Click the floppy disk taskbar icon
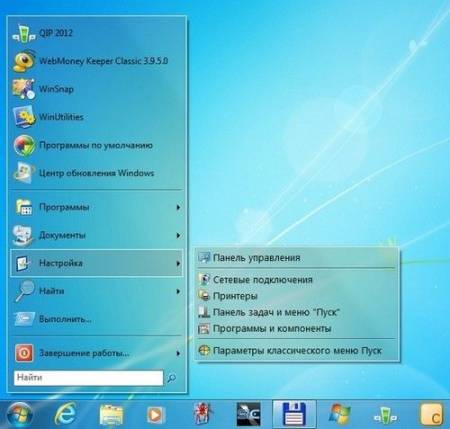The height and width of the screenshot is (429, 450). coord(294,414)
